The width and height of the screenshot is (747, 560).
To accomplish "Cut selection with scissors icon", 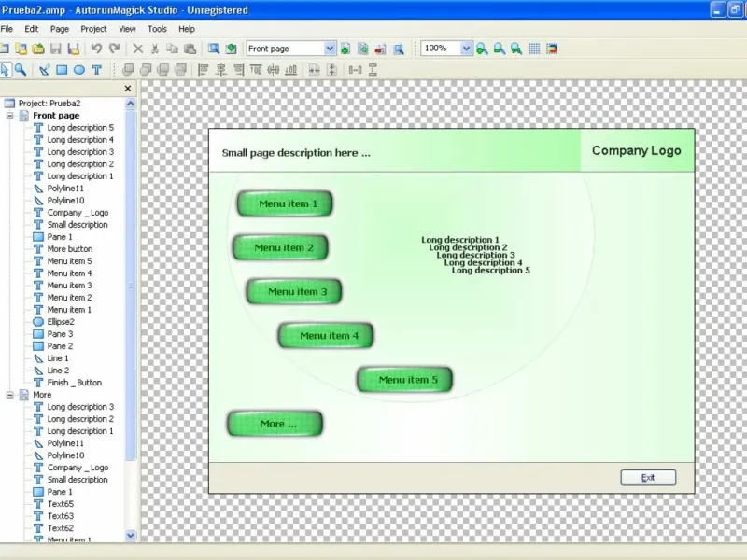I will tap(154, 49).
